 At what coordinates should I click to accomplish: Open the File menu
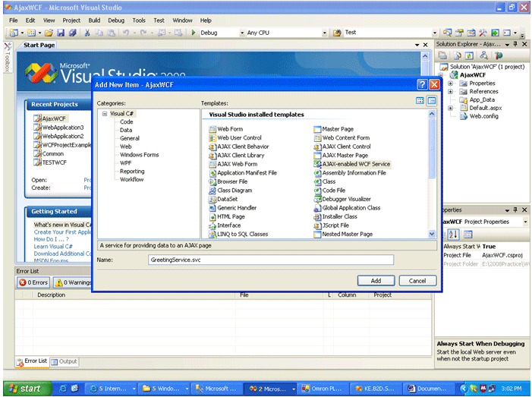pyautogui.click(x=13, y=20)
